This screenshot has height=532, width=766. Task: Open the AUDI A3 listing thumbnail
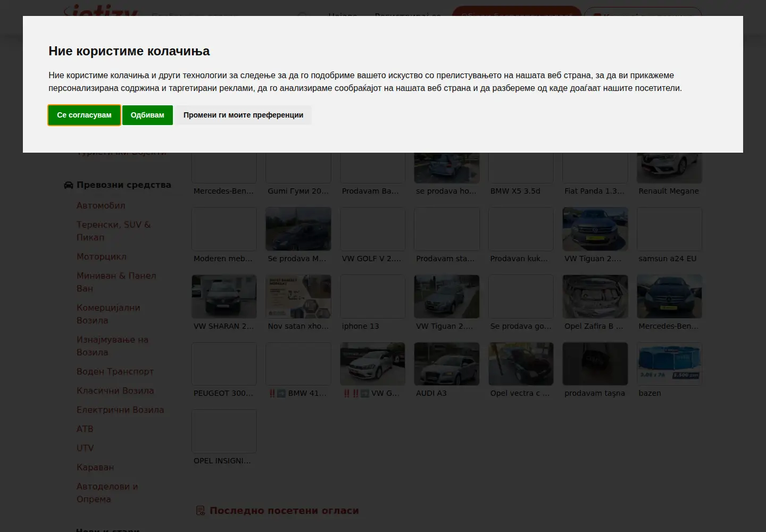click(447, 364)
